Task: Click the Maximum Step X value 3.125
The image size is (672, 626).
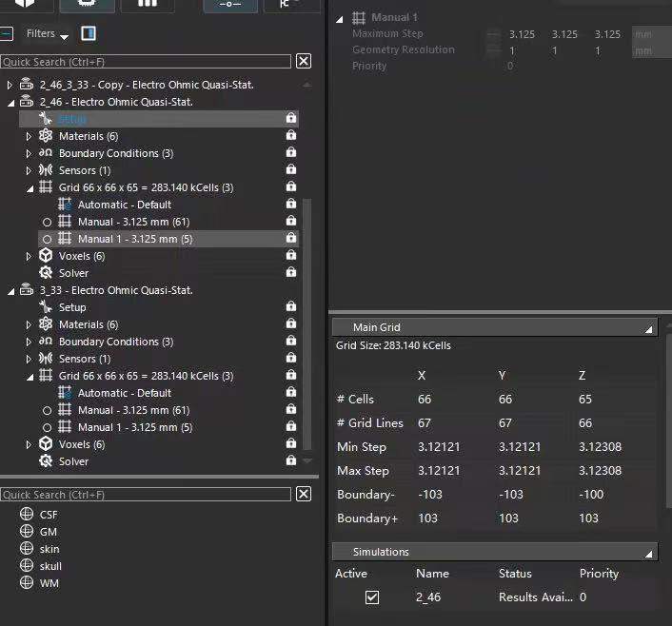Action: coord(522,34)
